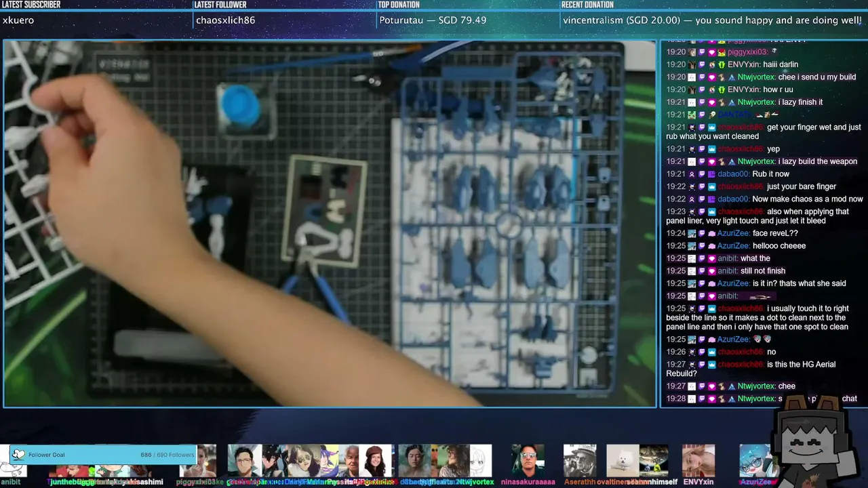Click username piggyxixi03 at 19:20
868x488 pixels.
coord(748,52)
